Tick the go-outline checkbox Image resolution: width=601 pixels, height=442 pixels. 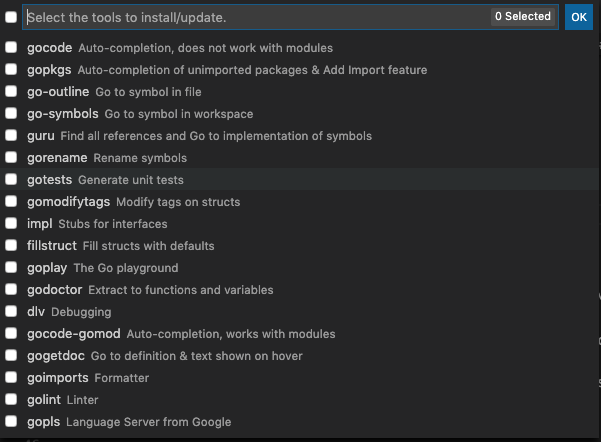click(x=11, y=91)
